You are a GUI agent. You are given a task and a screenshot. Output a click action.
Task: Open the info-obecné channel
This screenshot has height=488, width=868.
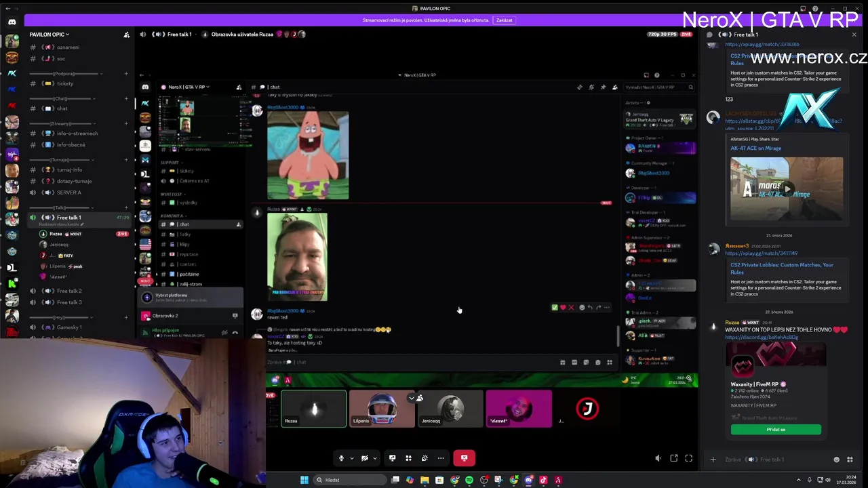tap(79, 144)
